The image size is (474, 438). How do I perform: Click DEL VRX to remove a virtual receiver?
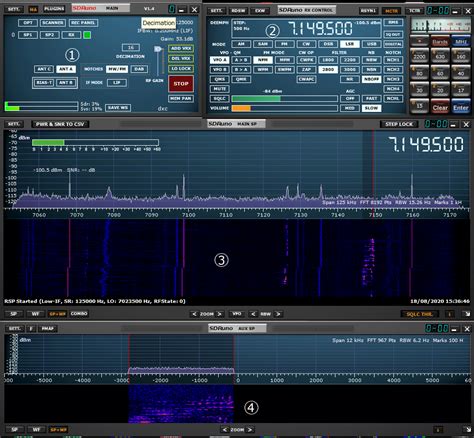point(181,58)
